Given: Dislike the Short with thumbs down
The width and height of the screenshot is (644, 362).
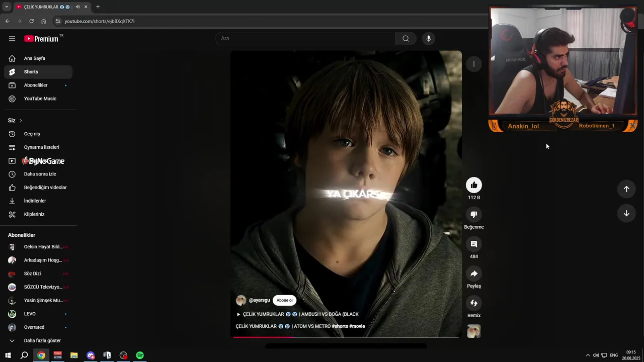Looking at the screenshot, I should (474, 215).
